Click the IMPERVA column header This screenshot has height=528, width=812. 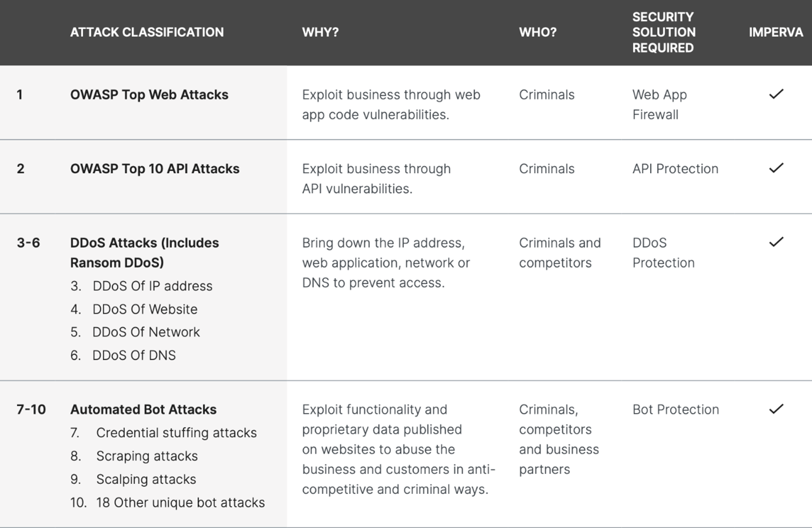(775, 32)
